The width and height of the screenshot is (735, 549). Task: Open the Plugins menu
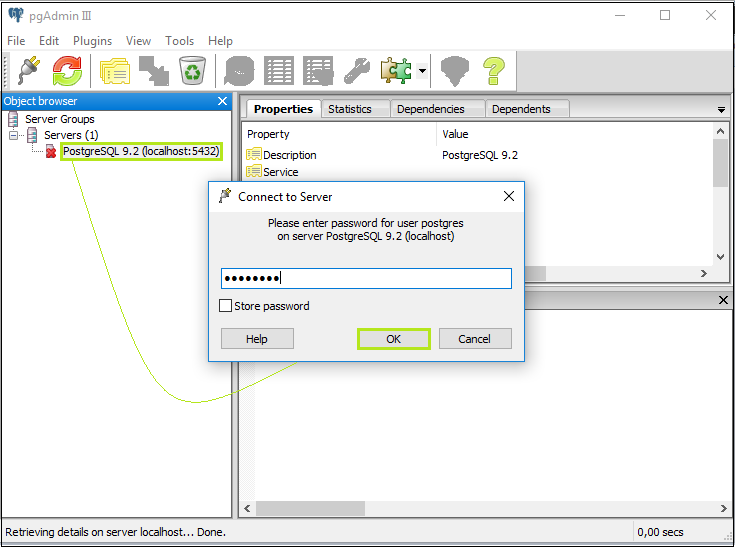click(x=92, y=41)
